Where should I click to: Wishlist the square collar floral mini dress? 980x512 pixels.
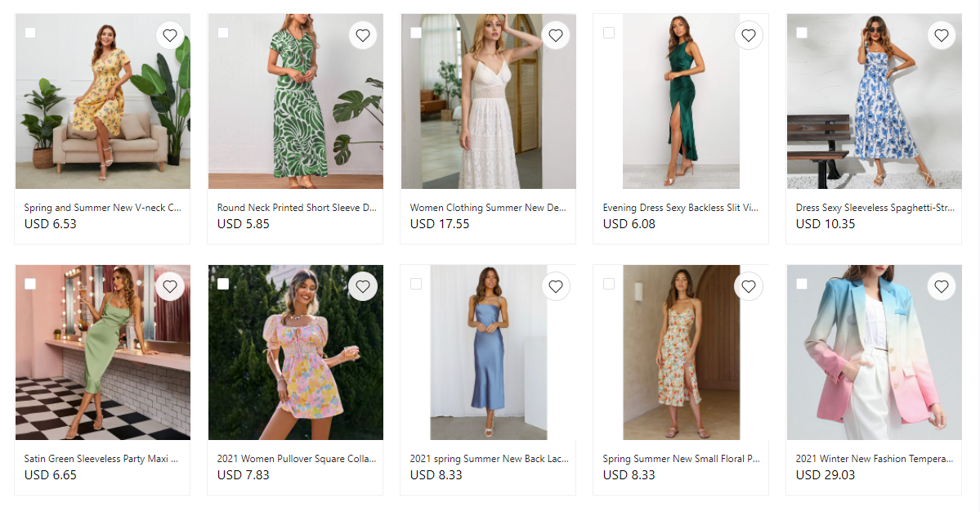363,286
